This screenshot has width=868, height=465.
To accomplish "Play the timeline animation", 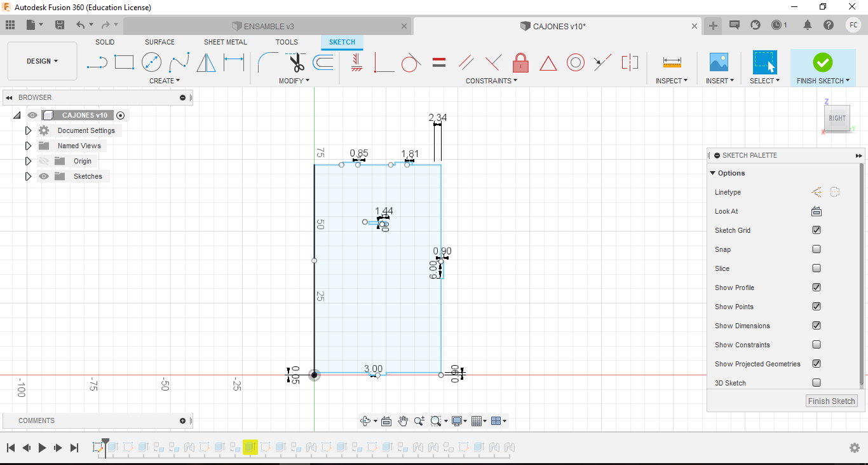I will [42, 448].
